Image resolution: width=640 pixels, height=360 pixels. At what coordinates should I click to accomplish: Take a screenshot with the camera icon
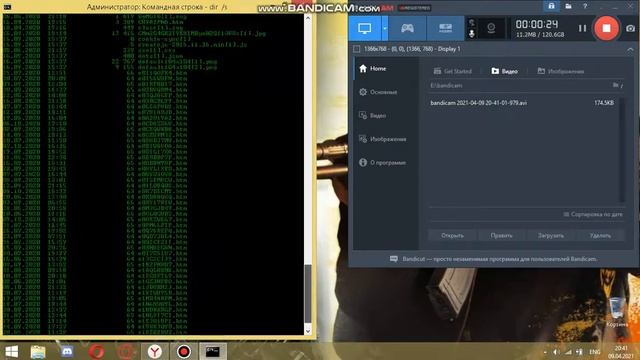point(630,28)
